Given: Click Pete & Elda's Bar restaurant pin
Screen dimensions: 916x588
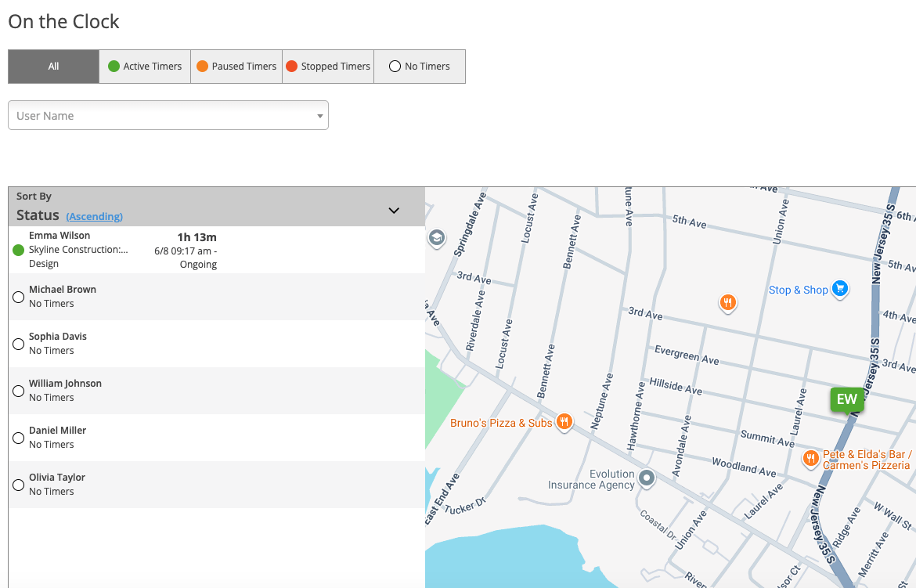Looking at the screenshot, I should pyautogui.click(x=810, y=458).
